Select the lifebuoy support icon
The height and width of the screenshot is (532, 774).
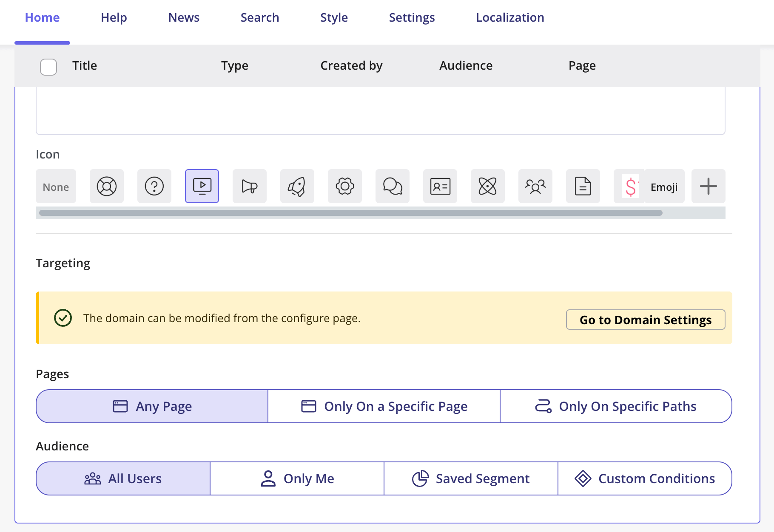point(107,186)
